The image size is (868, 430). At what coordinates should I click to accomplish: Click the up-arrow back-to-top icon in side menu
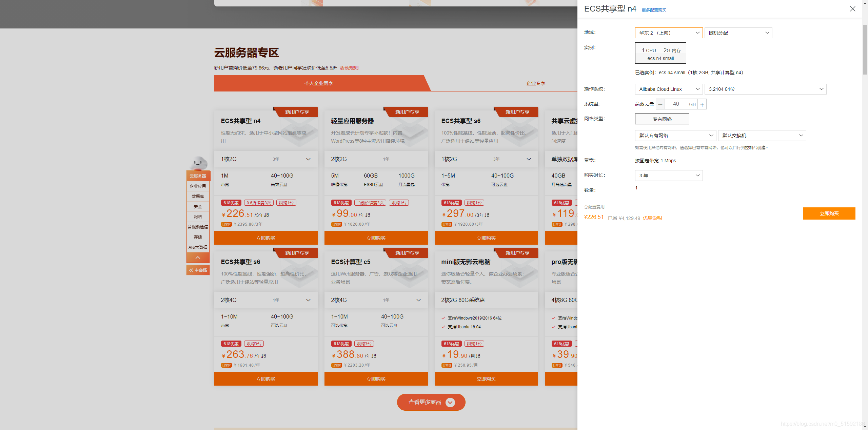[x=198, y=258]
